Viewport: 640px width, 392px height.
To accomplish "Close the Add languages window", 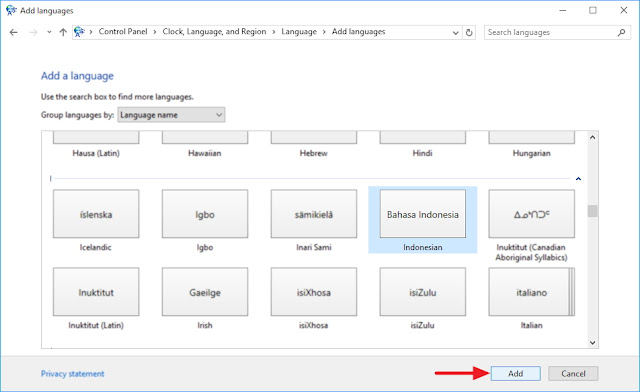I will coord(624,10).
